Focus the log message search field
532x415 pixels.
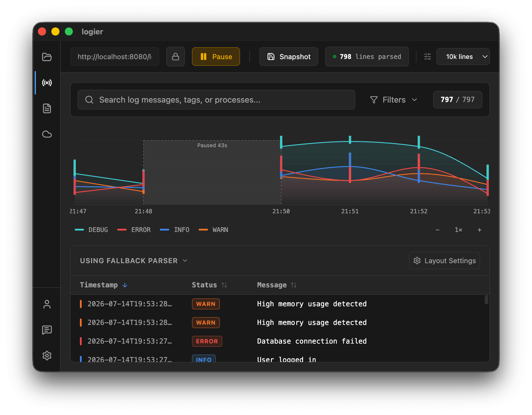coord(216,100)
